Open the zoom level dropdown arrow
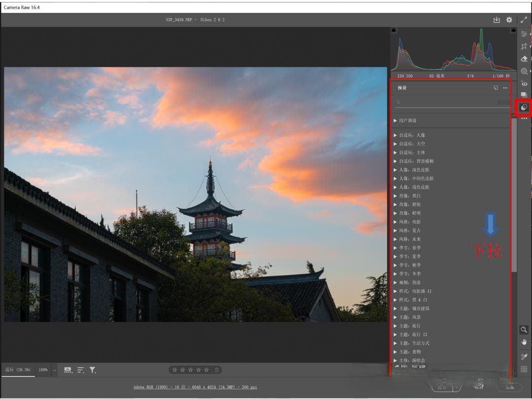Image resolution: width=532 pixels, height=399 pixels. pos(55,370)
